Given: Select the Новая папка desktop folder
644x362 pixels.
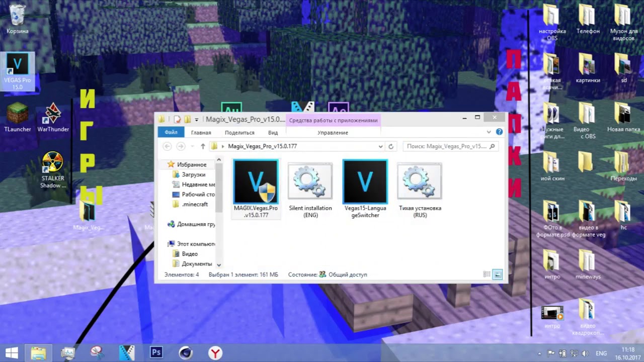Looking at the screenshot, I should pyautogui.click(x=623, y=117).
